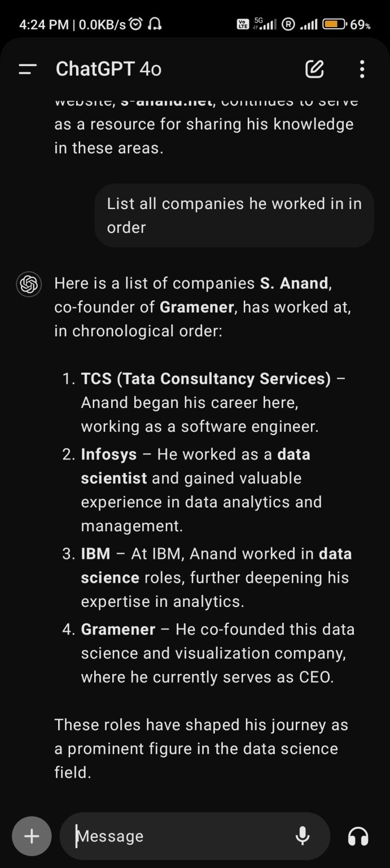Tap the alarm clock status bar icon
390x868 pixels.
coord(135,24)
